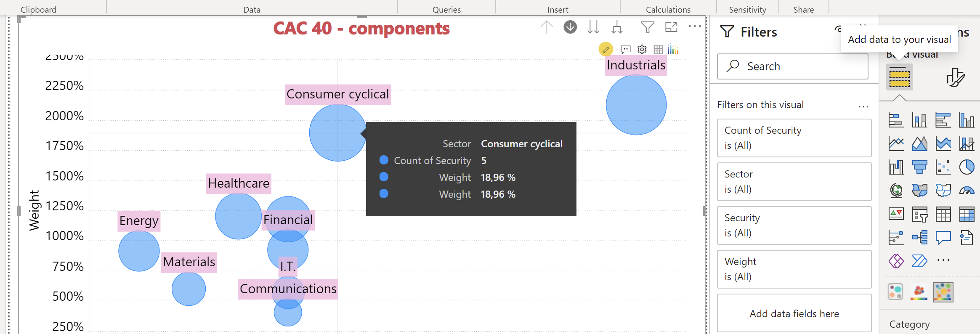This screenshot has width=980, height=334.
Task: Open the chart's more options ellipsis
Action: (695, 27)
